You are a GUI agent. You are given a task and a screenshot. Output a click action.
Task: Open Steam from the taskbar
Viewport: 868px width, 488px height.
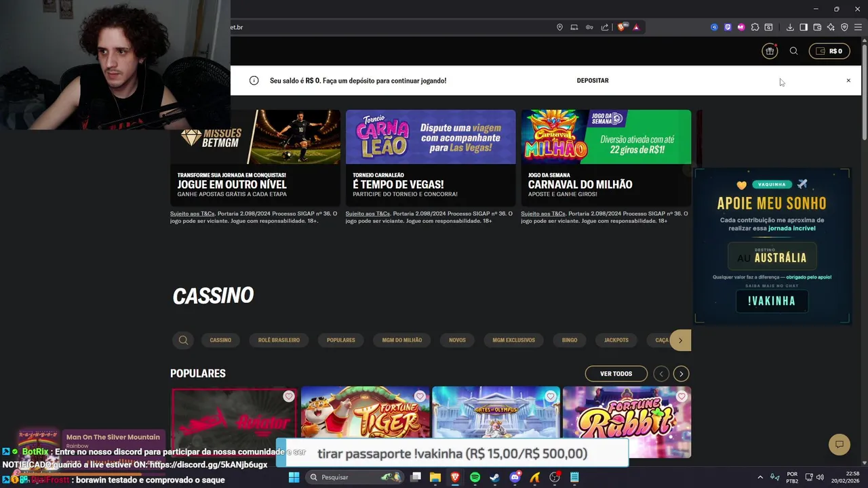pyautogui.click(x=495, y=477)
